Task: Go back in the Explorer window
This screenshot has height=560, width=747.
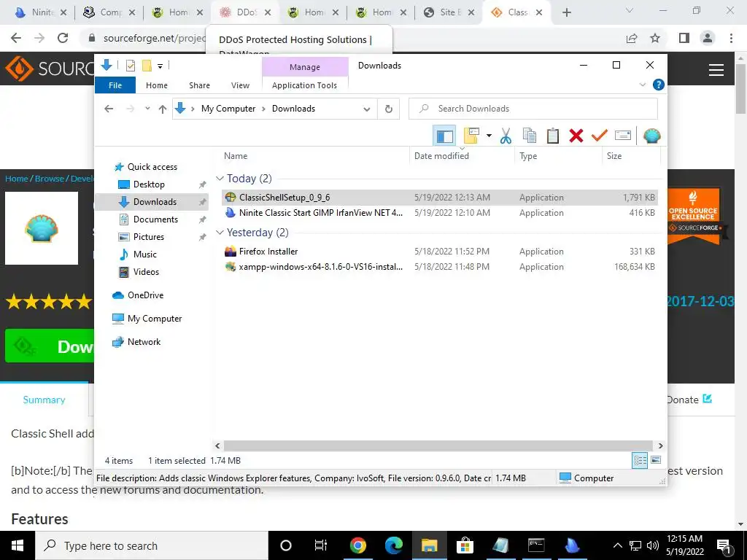Action: [109, 109]
